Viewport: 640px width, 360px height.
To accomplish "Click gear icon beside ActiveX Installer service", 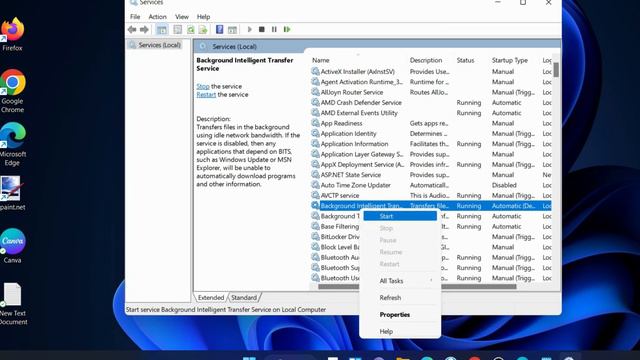I will pyautogui.click(x=315, y=71).
